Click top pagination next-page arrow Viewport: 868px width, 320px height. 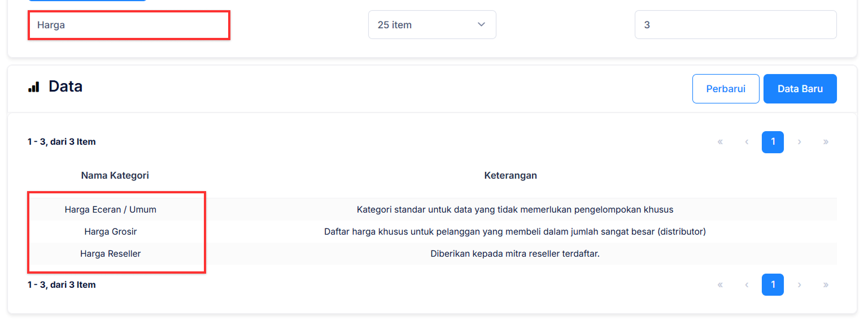tap(799, 142)
